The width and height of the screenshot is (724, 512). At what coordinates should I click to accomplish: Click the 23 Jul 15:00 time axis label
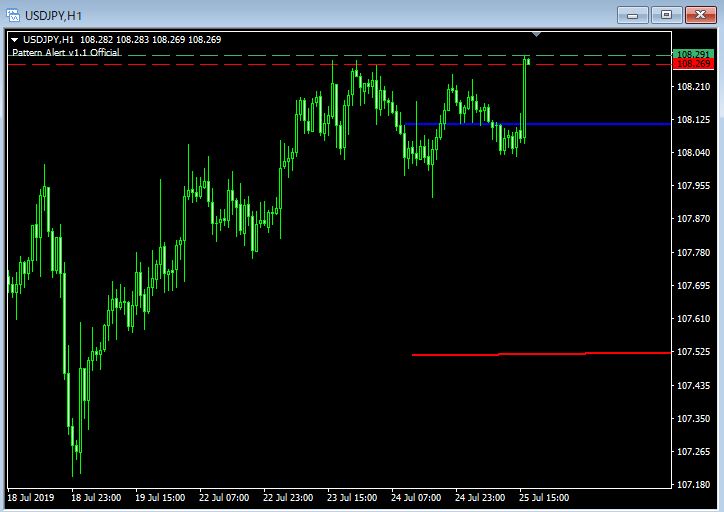[x=352, y=498]
